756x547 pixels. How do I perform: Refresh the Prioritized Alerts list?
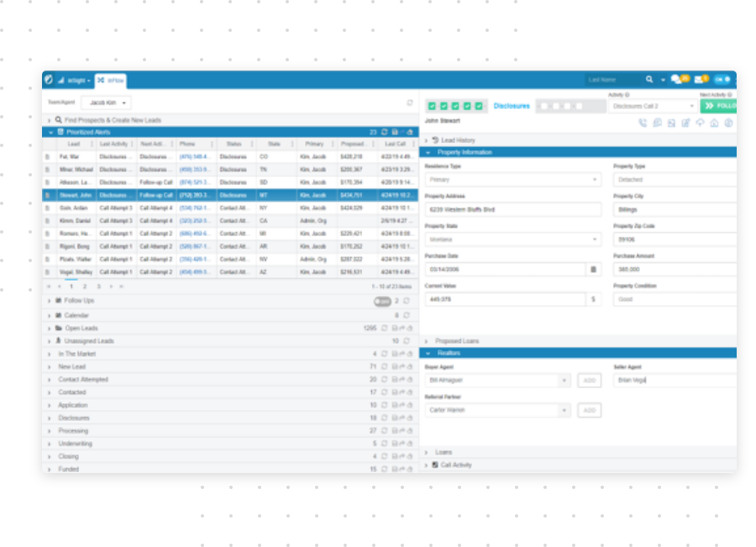(x=384, y=132)
